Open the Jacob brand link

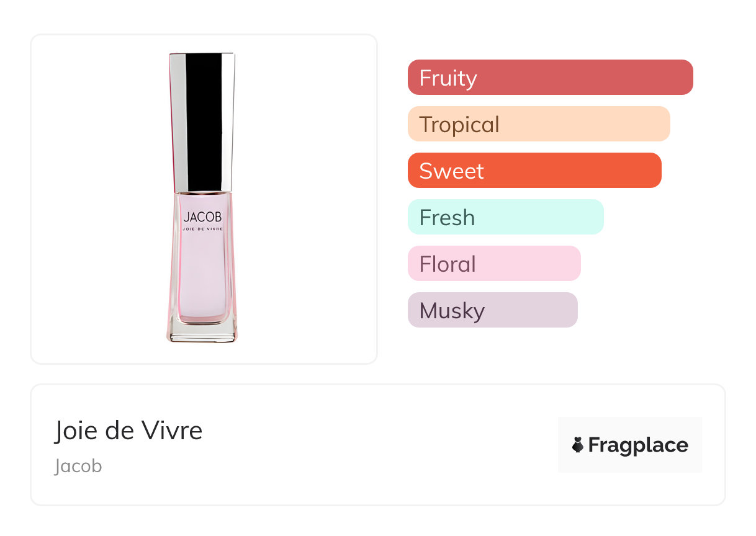(x=78, y=466)
